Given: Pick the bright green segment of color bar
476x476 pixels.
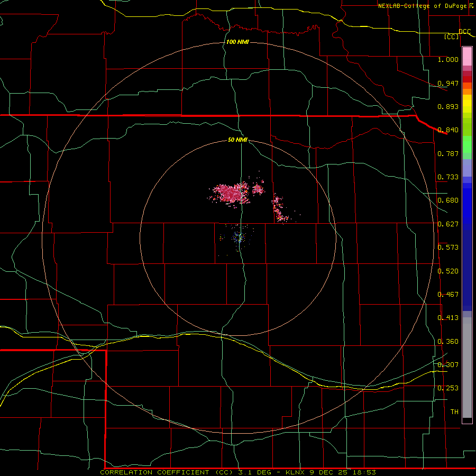Looking at the screenshot, I should (467, 144).
